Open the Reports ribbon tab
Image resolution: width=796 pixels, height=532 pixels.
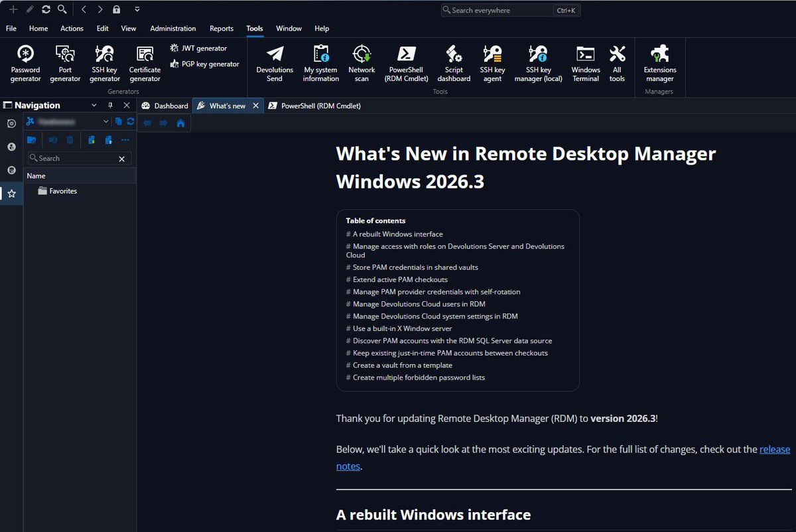[x=222, y=29]
